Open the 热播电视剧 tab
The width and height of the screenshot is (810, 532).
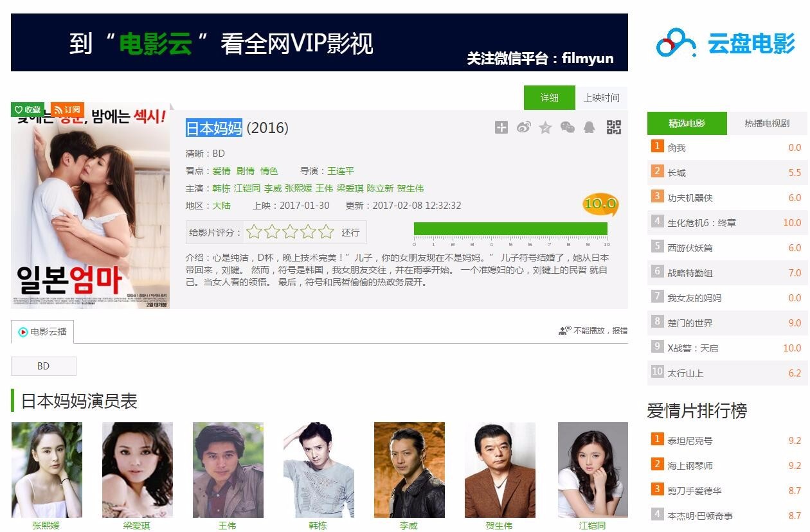[x=767, y=123]
